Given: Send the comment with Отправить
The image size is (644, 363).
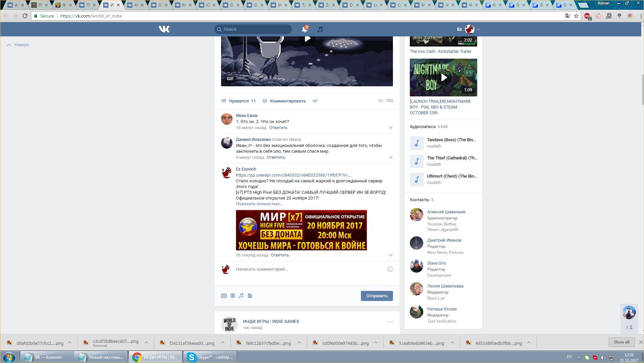Looking at the screenshot, I should click(377, 296).
